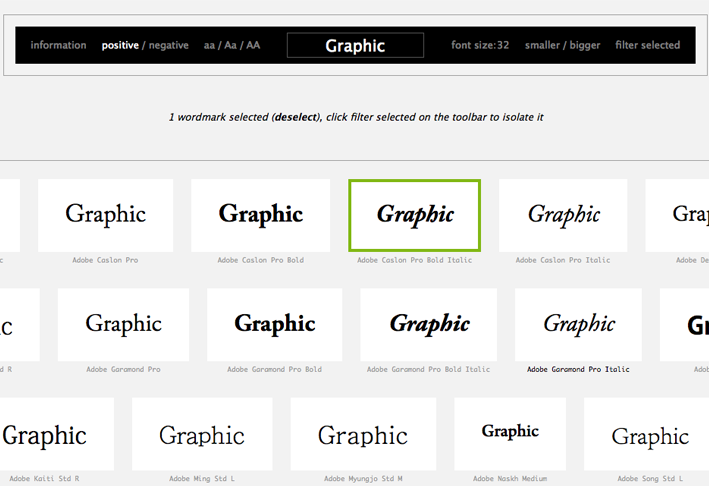Click the deselect link
This screenshot has width=709, height=486.
pyautogui.click(x=296, y=117)
